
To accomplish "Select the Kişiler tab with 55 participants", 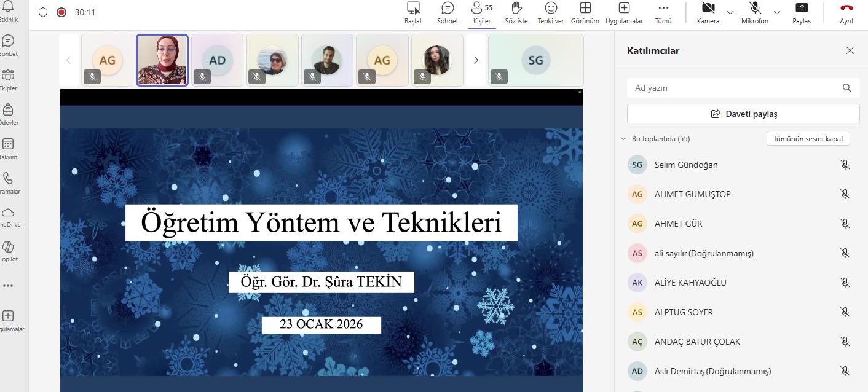I will (481, 9).
